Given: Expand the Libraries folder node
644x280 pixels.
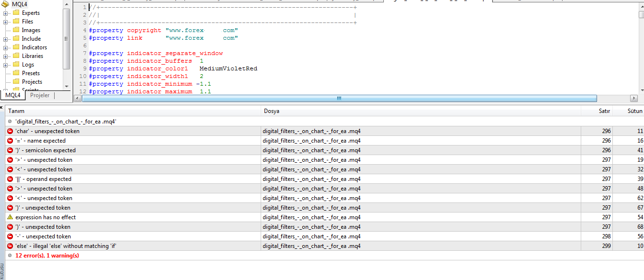Looking at the screenshot, I should [6, 56].
